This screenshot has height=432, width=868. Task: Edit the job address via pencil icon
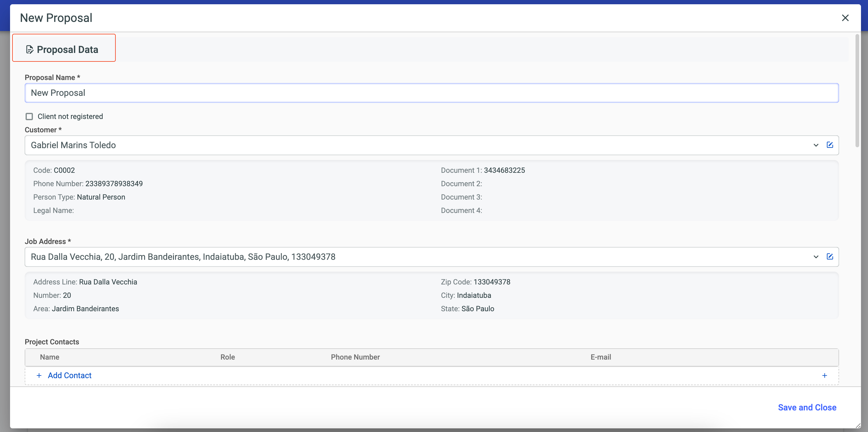click(x=830, y=256)
